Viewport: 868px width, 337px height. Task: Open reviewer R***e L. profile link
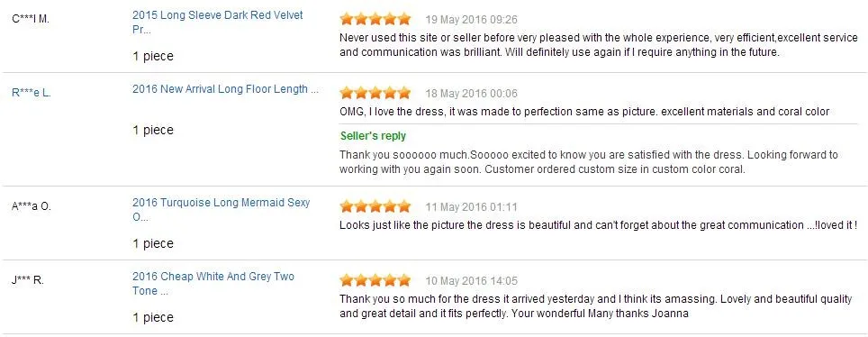(31, 93)
